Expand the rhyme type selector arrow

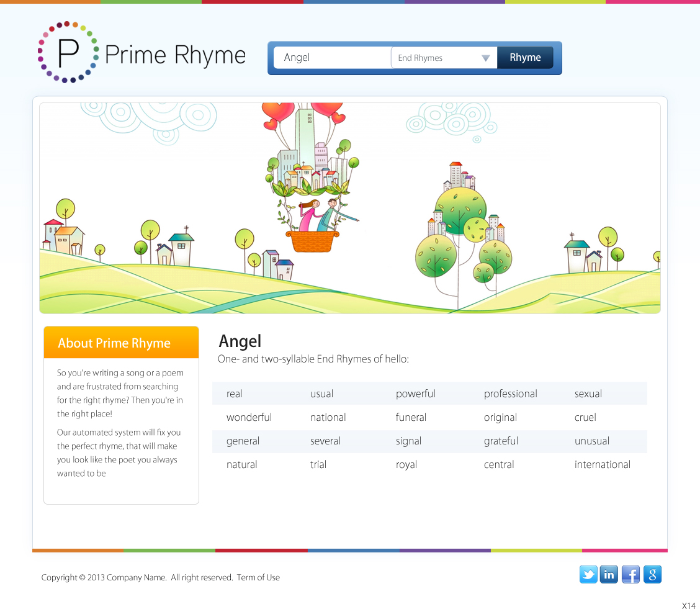[487, 57]
